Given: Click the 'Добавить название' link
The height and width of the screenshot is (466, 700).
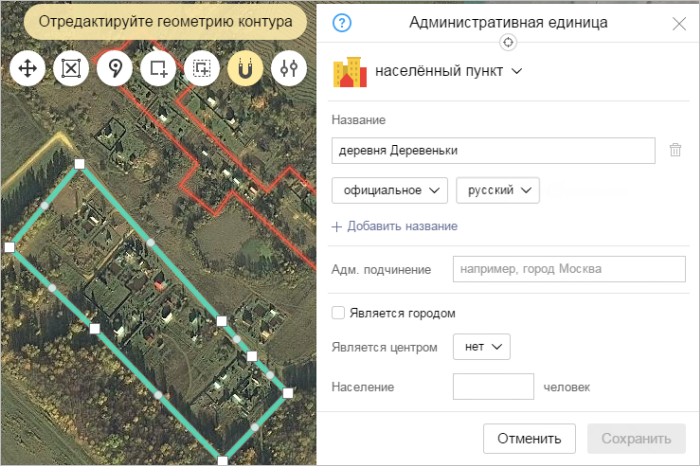Looking at the screenshot, I should click(395, 226).
